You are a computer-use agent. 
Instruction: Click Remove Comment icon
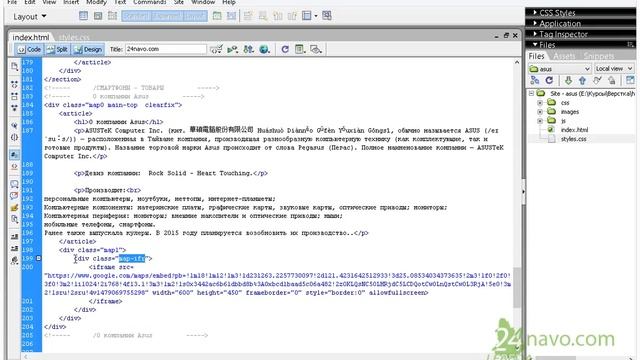coord(14,196)
